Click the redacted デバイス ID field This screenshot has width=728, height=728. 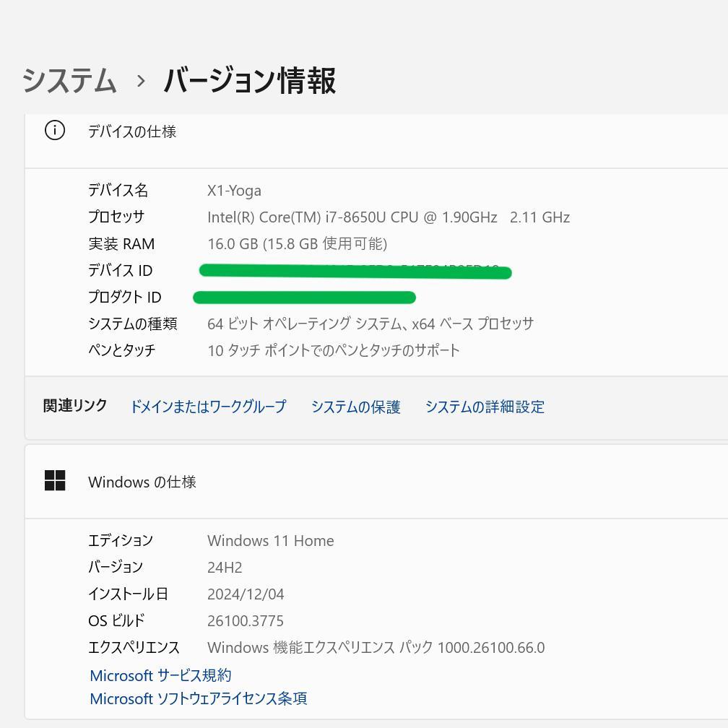[x=355, y=272]
